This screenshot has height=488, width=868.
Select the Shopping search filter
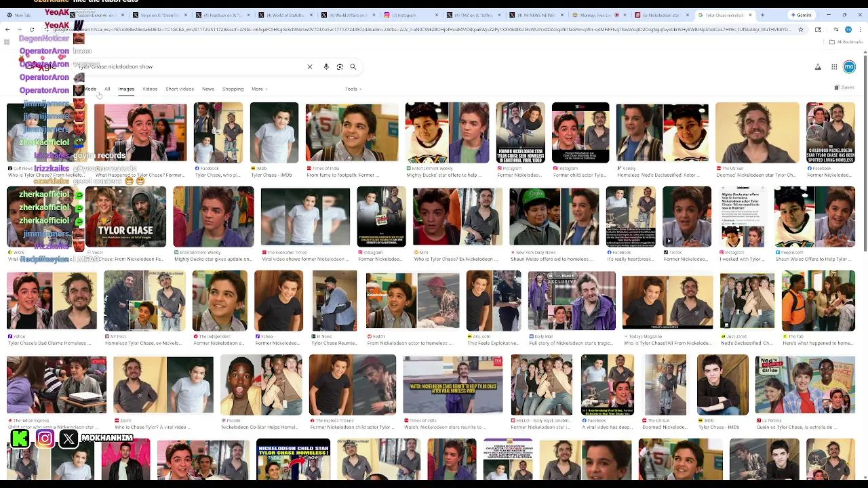pyautogui.click(x=233, y=89)
